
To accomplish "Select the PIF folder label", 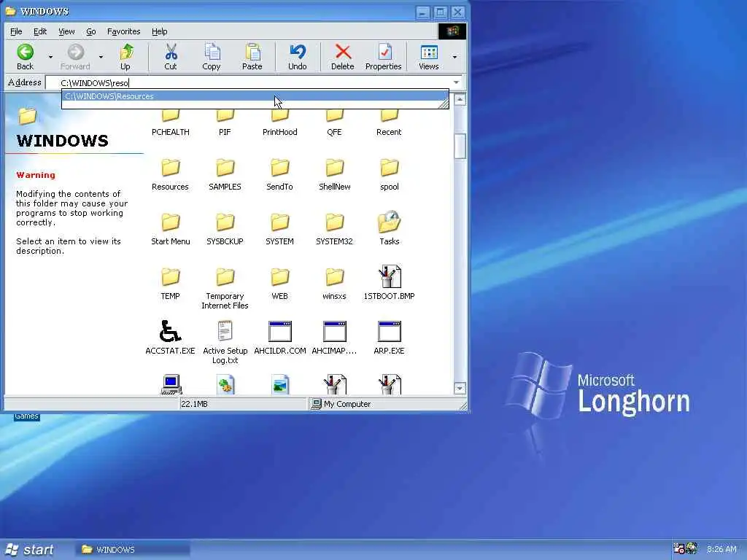I will tap(225, 132).
